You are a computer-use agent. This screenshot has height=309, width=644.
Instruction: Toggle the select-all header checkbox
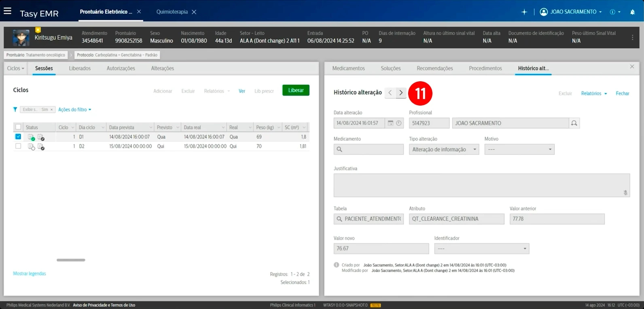pos(18,127)
